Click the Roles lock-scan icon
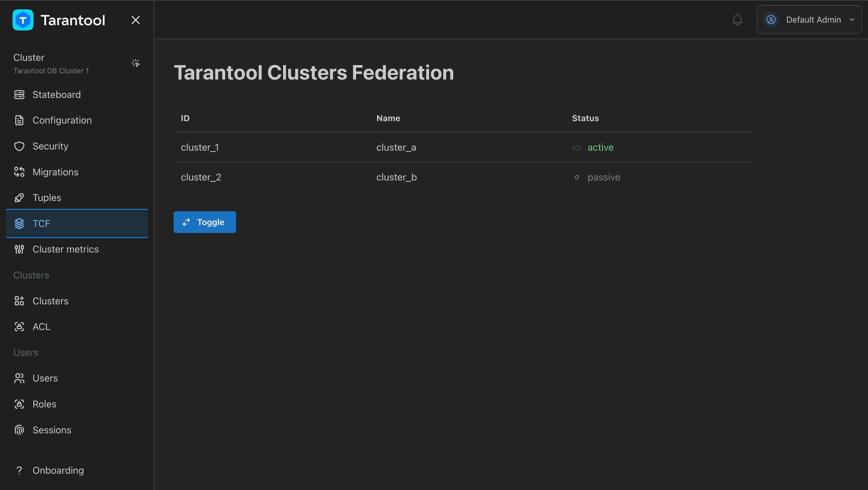Screen dimensions: 868x490 [x=19, y=404]
